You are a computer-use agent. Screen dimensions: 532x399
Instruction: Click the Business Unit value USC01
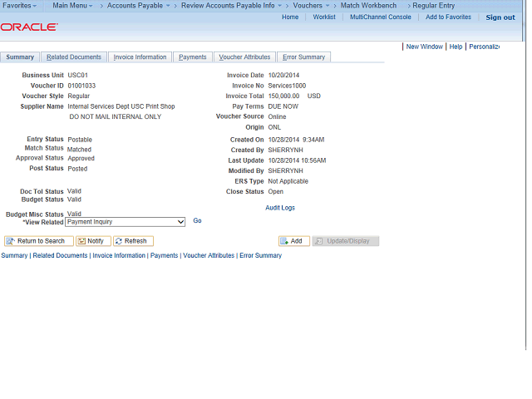click(77, 76)
